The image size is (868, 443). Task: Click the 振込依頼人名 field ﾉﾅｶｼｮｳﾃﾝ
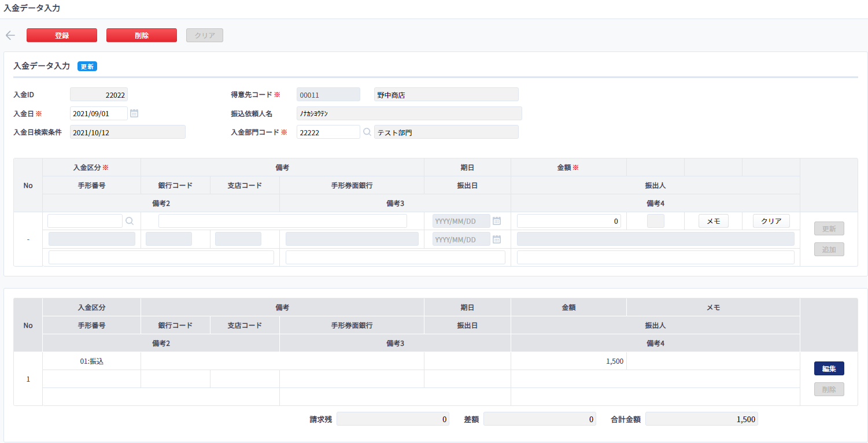pyautogui.click(x=409, y=113)
